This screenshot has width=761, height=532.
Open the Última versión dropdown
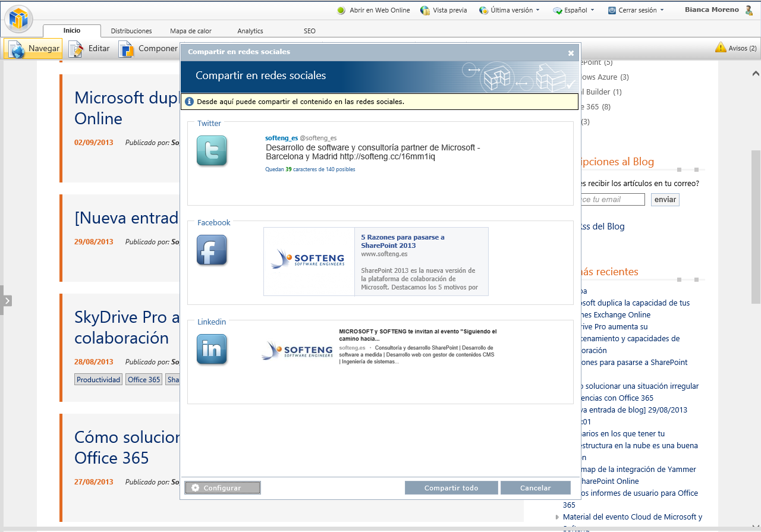tap(510, 10)
